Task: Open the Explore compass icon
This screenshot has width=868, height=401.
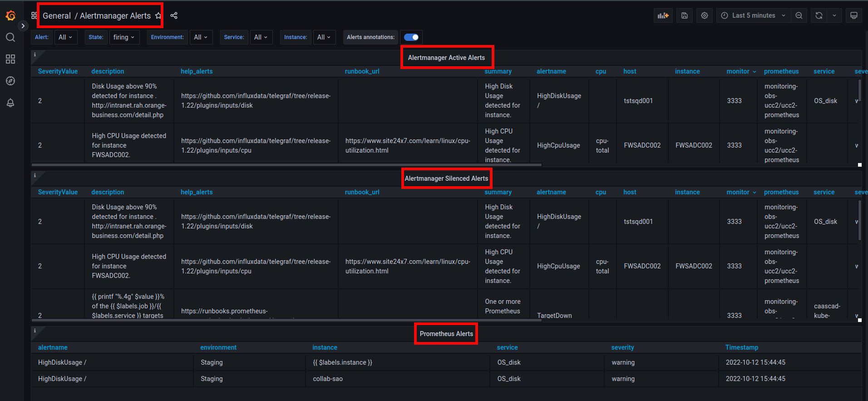Action: (x=10, y=81)
